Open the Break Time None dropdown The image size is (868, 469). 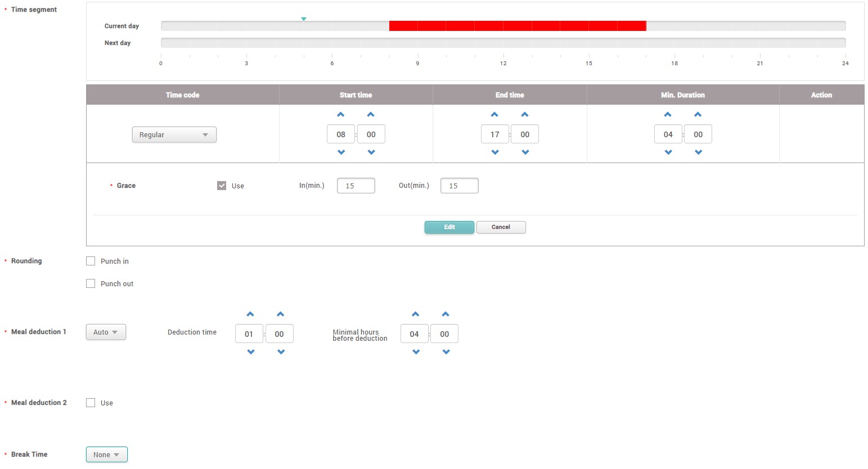(x=106, y=454)
